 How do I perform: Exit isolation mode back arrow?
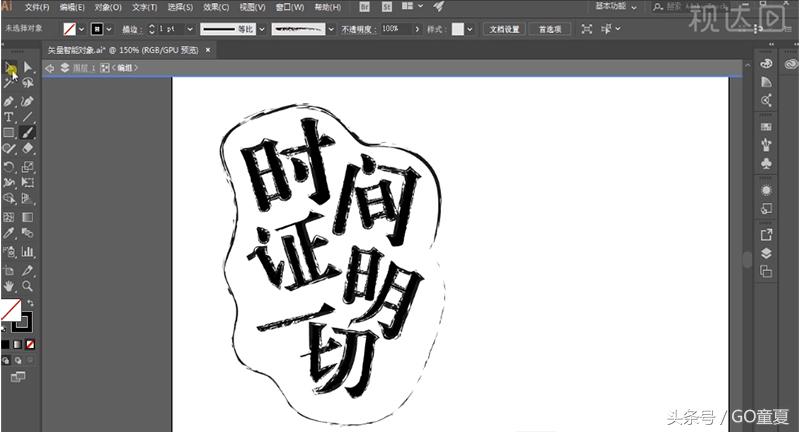click(x=49, y=68)
